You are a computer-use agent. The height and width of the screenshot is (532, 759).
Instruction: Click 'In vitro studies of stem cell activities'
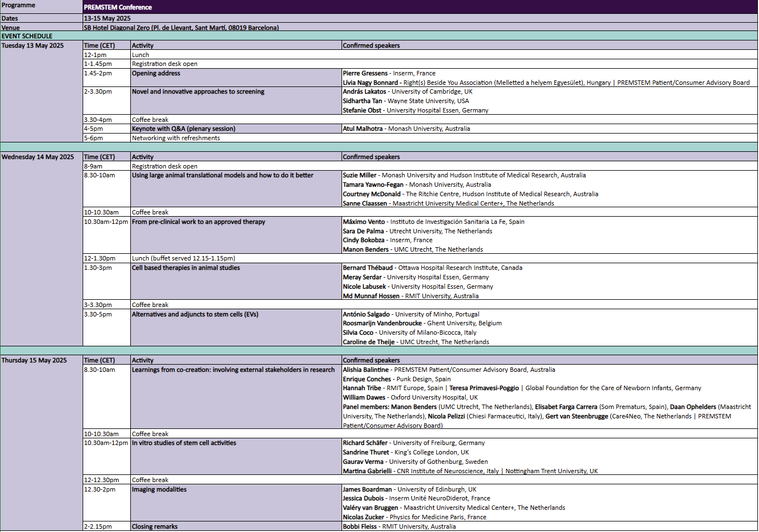(236, 457)
